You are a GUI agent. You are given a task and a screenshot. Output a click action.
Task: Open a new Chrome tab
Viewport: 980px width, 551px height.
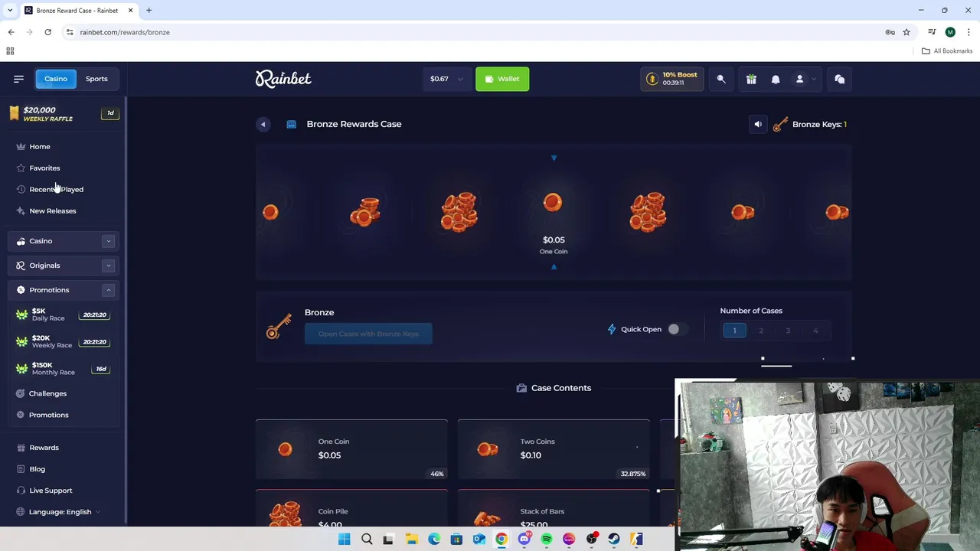(x=149, y=11)
